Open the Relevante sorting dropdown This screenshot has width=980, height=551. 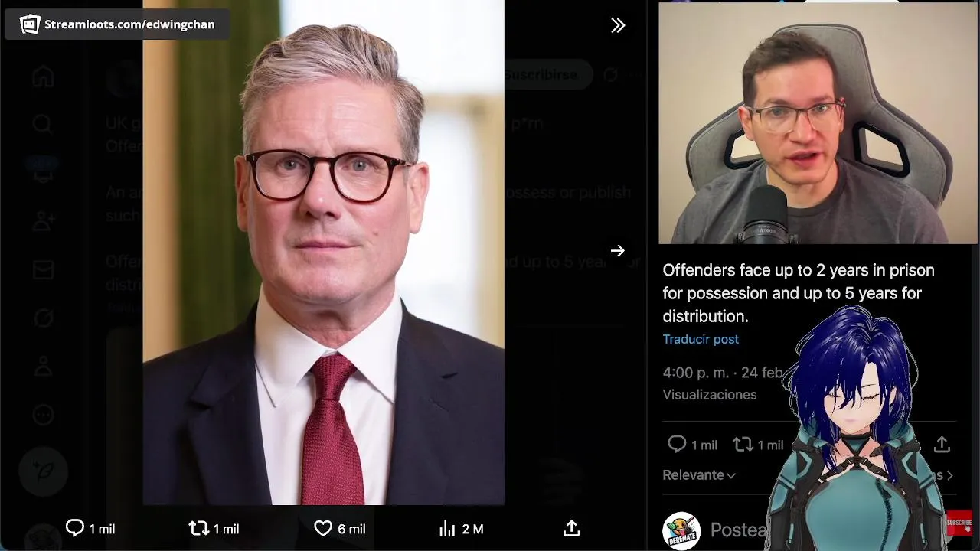click(699, 475)
